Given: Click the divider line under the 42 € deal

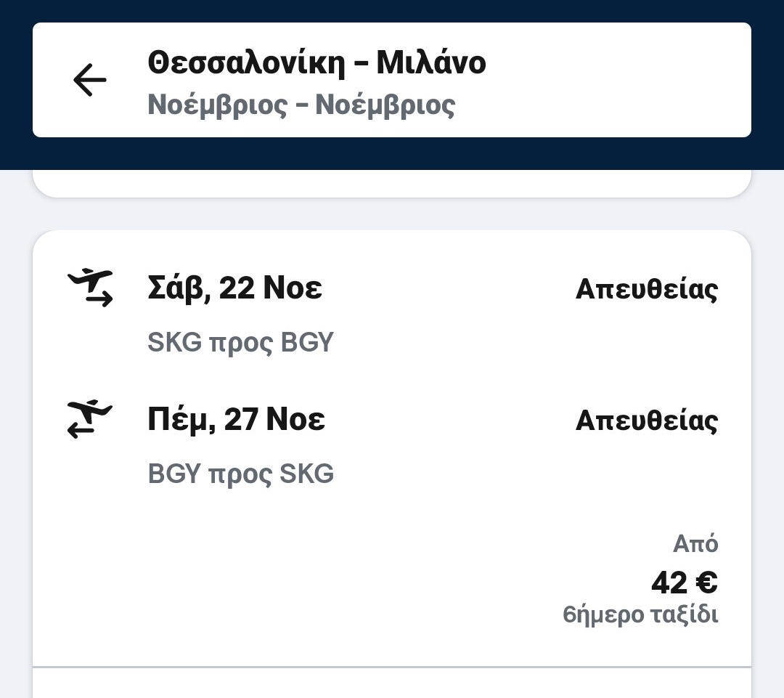Looking at the screenshot, I should coord(392,666).
